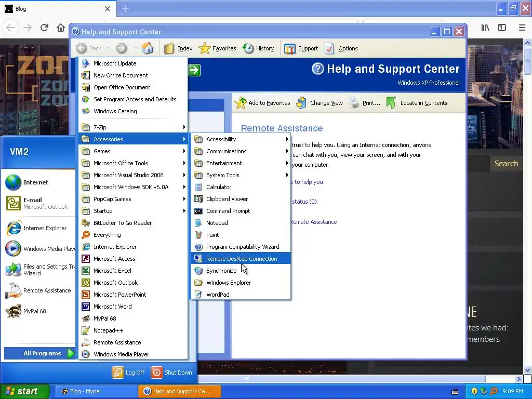Click the Search button on blog page
The height and width of the screenshot is (399, 532).
click(506, 164)
